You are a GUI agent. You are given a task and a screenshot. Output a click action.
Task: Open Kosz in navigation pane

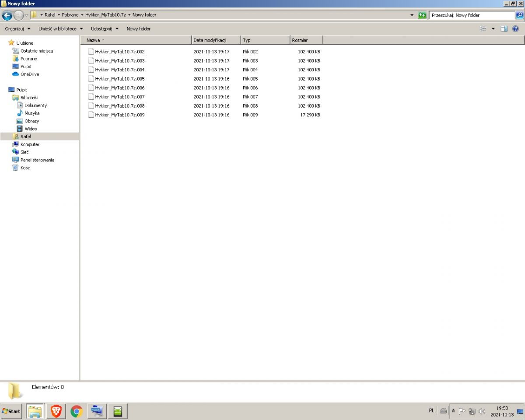pyautogui.click(x=25, y=168)
